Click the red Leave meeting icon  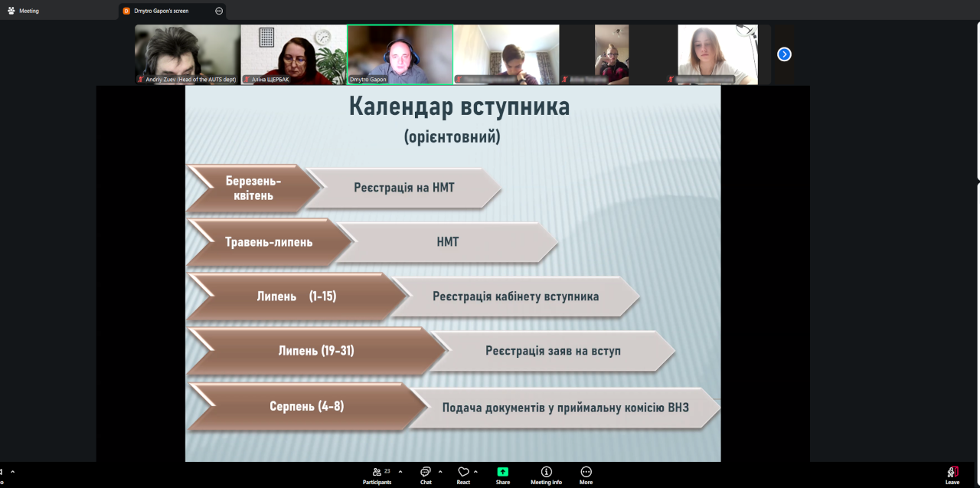pos(952,472)
